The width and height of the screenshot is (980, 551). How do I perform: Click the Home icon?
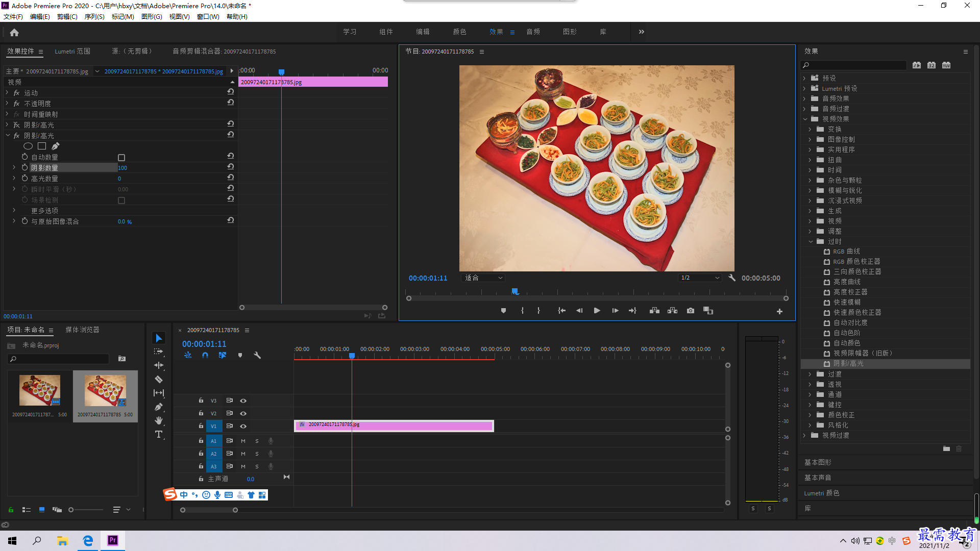(x=14, y=32)
